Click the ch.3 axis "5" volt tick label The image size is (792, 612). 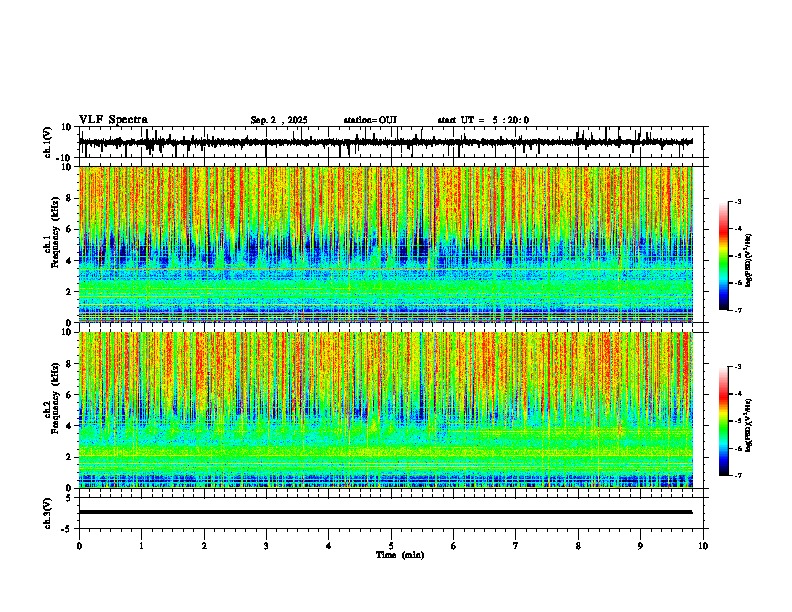click(70, 497)
